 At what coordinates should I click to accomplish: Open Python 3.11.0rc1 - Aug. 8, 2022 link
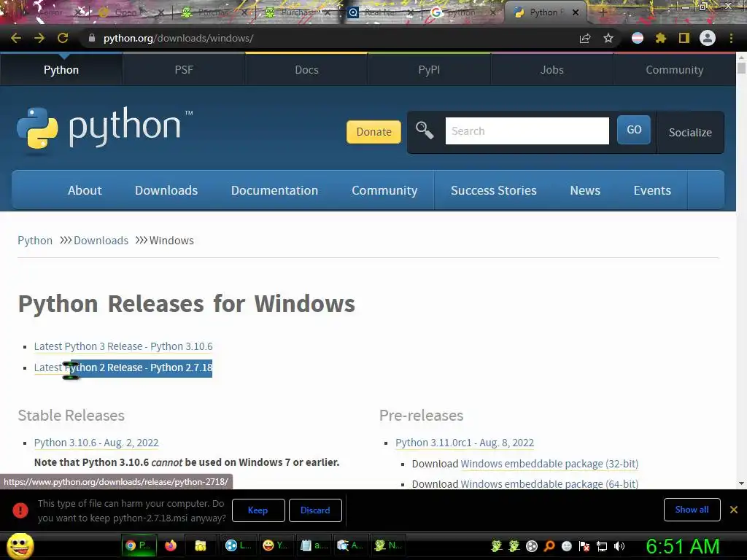(x=465, y=443)
